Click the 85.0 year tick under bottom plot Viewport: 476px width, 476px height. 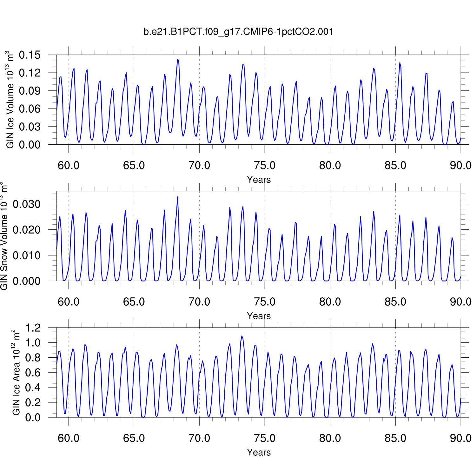(395, 438)
